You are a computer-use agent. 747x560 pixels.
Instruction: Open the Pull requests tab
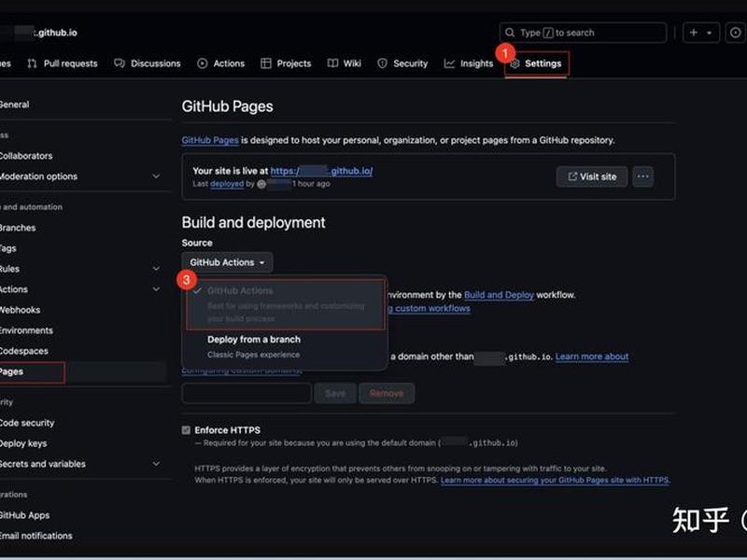tap(63, 63)
